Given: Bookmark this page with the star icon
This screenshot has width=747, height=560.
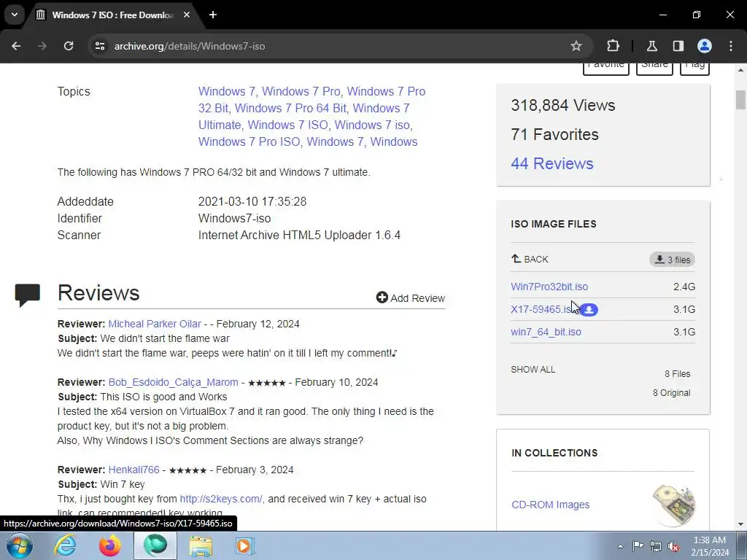Looking at the screenshot, I should pyautogui.click(x=576, y=46).
